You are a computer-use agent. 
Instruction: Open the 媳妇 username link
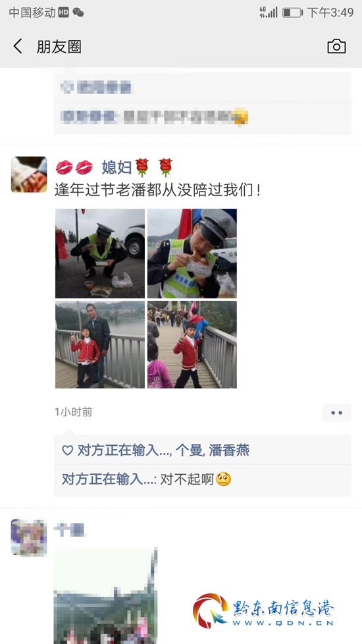pos(116,167)
